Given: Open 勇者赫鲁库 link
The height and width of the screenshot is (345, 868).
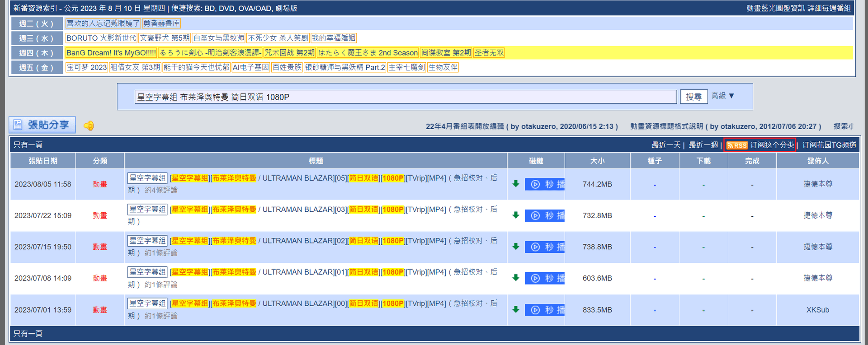Looking at the screenshot, I should pyautogui.click(x=161, y=23).
